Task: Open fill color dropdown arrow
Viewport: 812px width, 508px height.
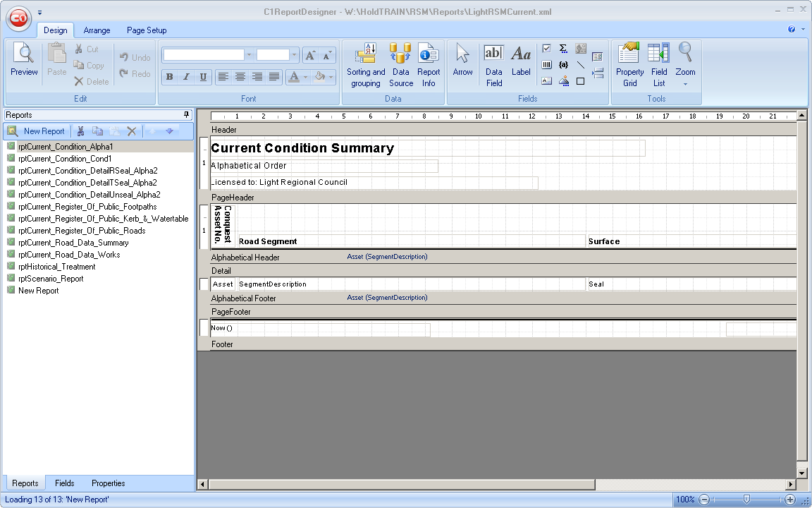Action: click(x=331, y=77)
